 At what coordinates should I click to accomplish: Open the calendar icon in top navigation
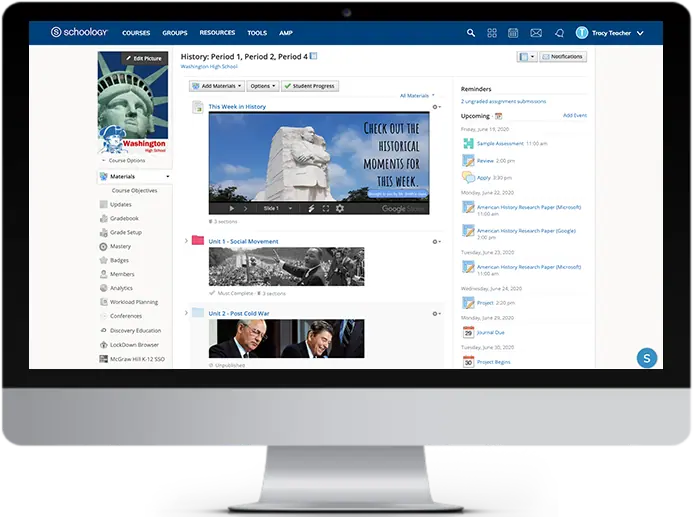click(513, 33)
